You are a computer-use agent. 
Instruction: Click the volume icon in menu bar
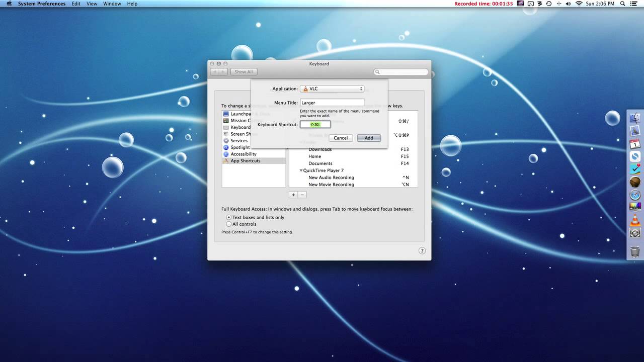[x=569, y=4]
